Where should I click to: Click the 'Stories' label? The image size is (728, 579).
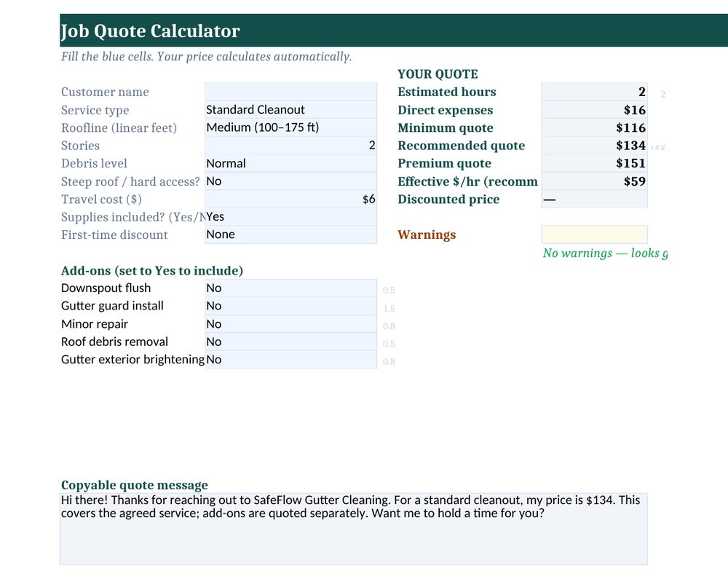80,146
